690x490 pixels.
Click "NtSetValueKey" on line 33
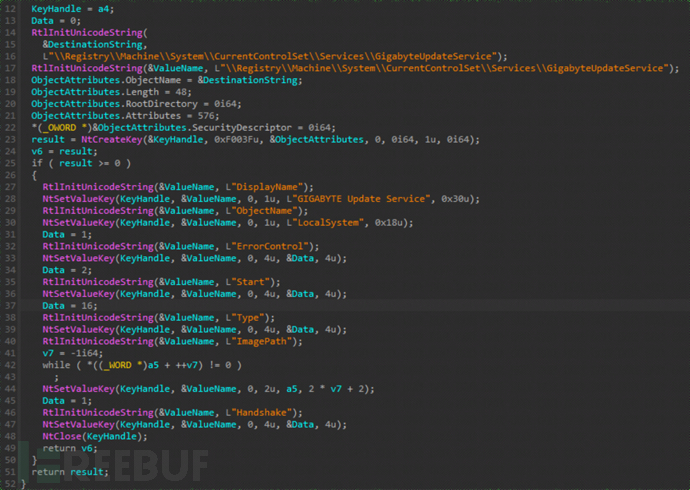pyautogui.click(x=78, y=258)
